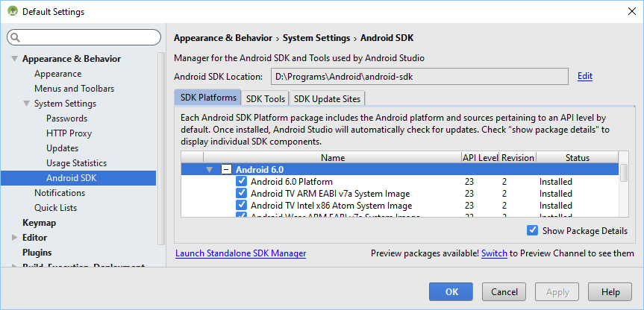
Task: Click the Apply button
Action: pyautogui.click(x=557, y=292)
